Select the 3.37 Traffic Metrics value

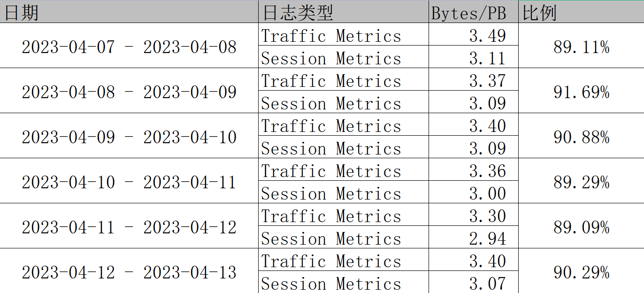click(488, 81)
